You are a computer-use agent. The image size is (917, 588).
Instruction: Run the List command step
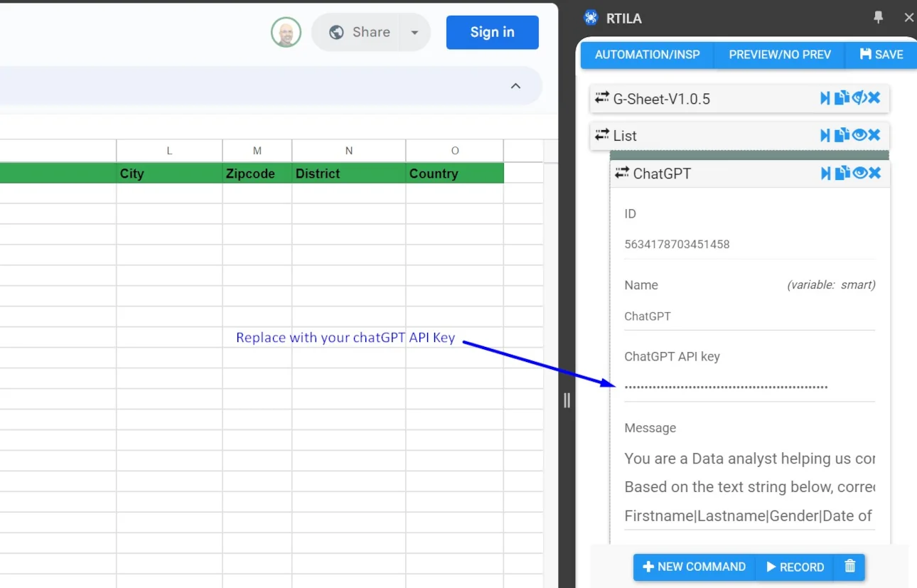point(825,135)
